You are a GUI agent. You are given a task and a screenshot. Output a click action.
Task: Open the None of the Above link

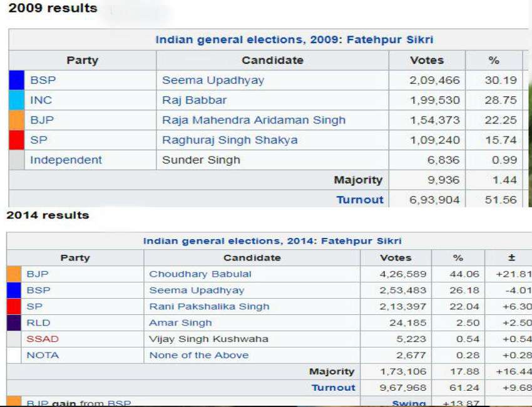[x=199, y=355]
